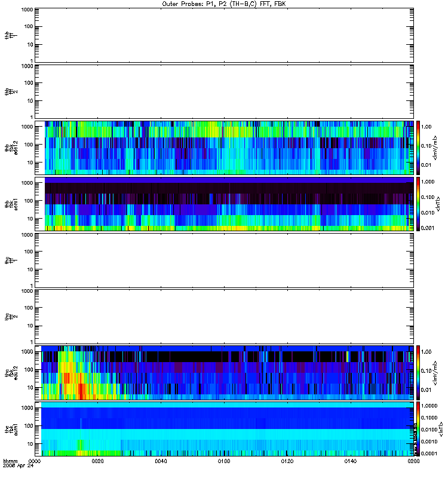Click the "thc fbk scm1" panel axis label
The height and width of the screenshot is (478, 448).
[x=11, y=429]
